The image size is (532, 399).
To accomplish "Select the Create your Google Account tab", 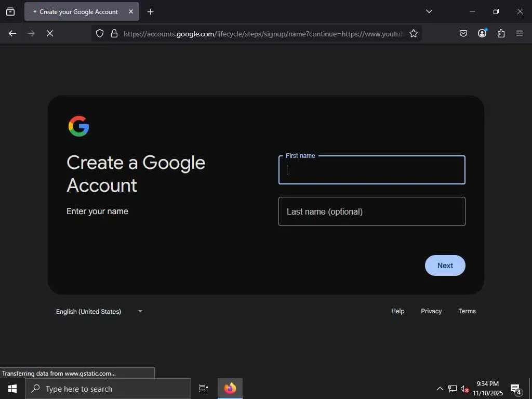I will [x=82, y=11].
